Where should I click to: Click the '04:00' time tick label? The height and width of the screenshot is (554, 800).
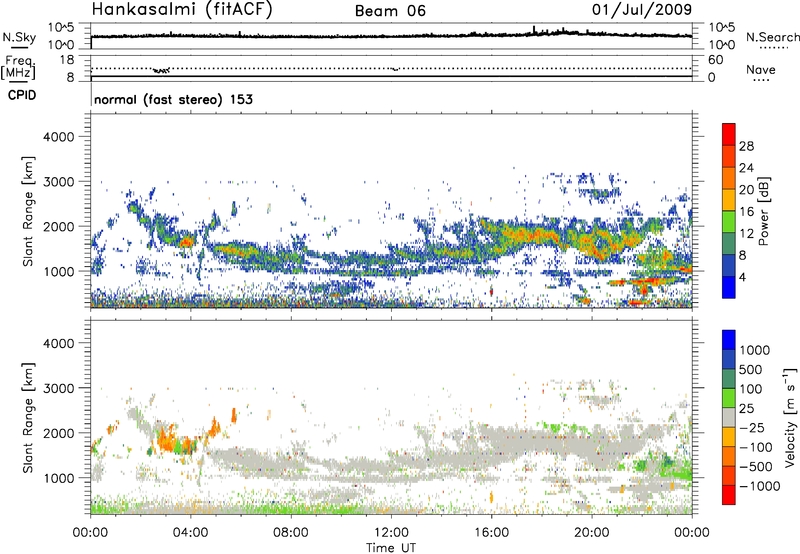pyautogui.click(x=190, y=533)
